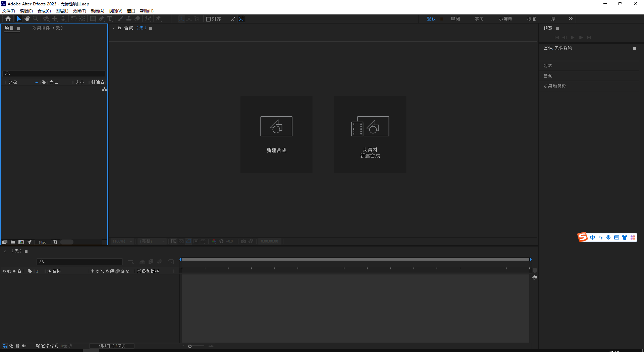Viewport: 644px width, 352px height.
Task: Select the Text tool
Action: 110,19
